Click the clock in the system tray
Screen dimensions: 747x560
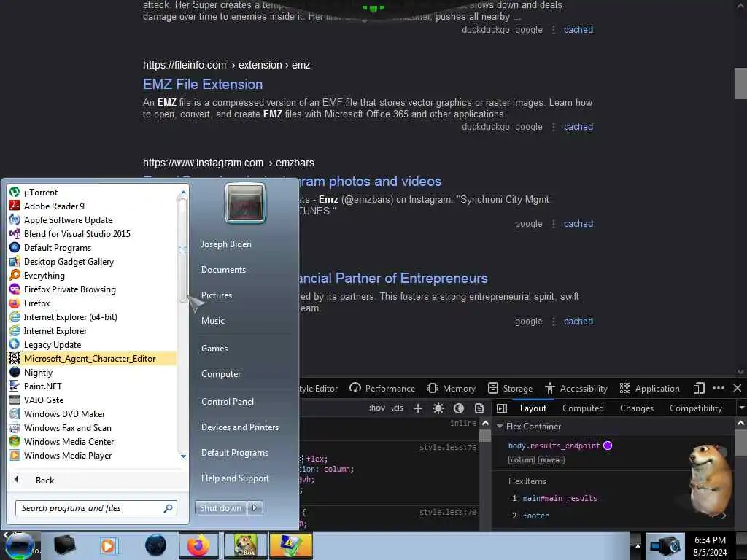click(x=710, y=546)
